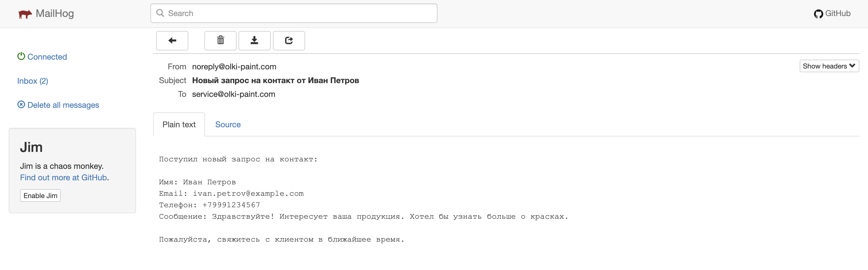Select the Plain text tab
This screenshot has height=270, width=868.
pos(179,124)
